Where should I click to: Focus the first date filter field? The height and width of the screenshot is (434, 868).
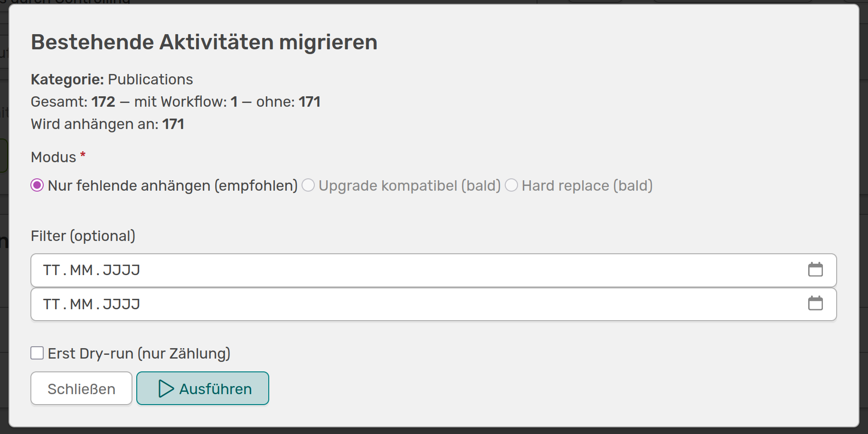[427, 270]
